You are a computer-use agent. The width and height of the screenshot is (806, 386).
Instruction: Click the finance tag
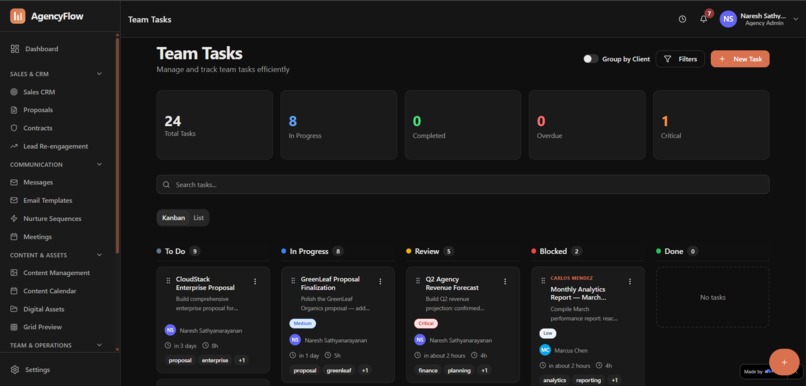(x=428, y=370)
